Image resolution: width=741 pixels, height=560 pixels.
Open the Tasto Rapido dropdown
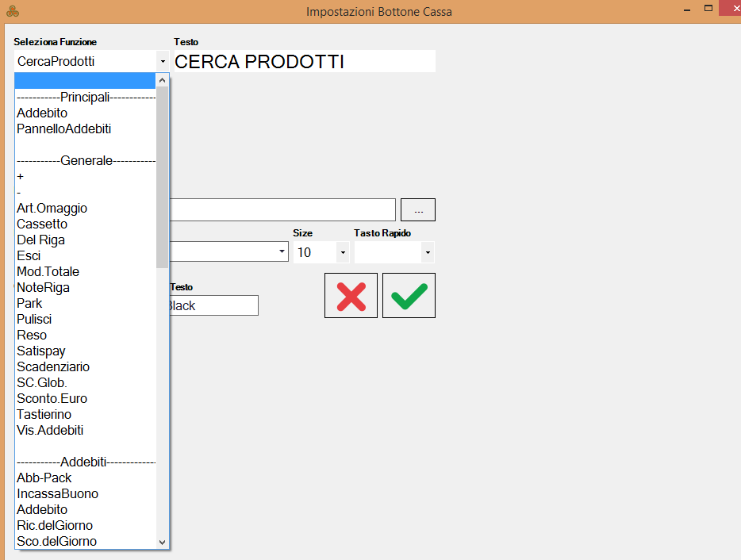coord(428,253)
